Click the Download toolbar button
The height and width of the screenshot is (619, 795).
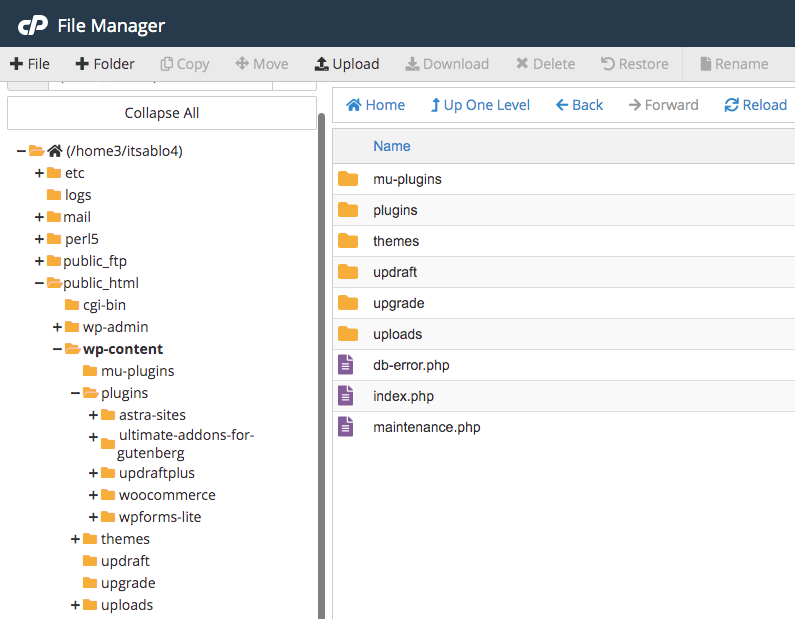click(x=447, y=64)
